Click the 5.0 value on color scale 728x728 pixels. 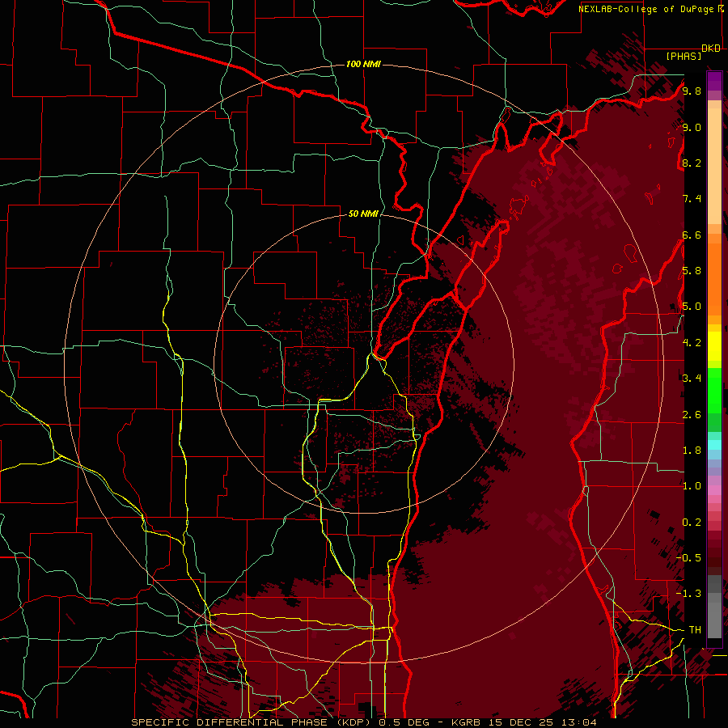692,307
